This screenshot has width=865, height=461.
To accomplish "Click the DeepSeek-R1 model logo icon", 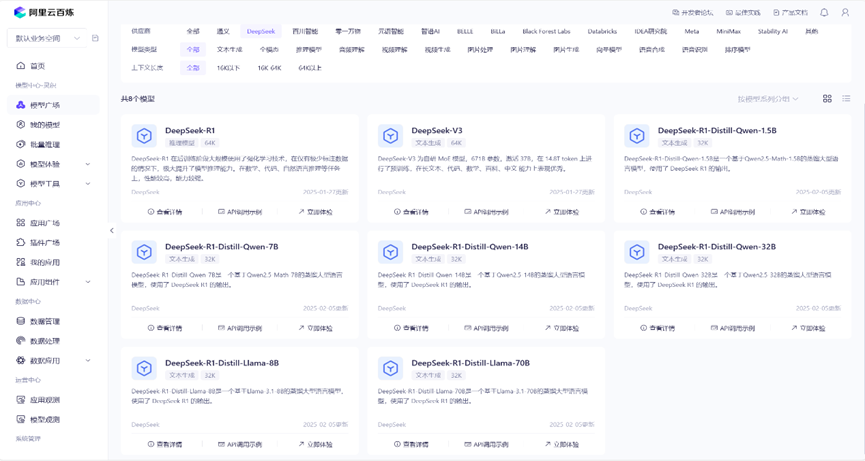I will pos(144,136).
